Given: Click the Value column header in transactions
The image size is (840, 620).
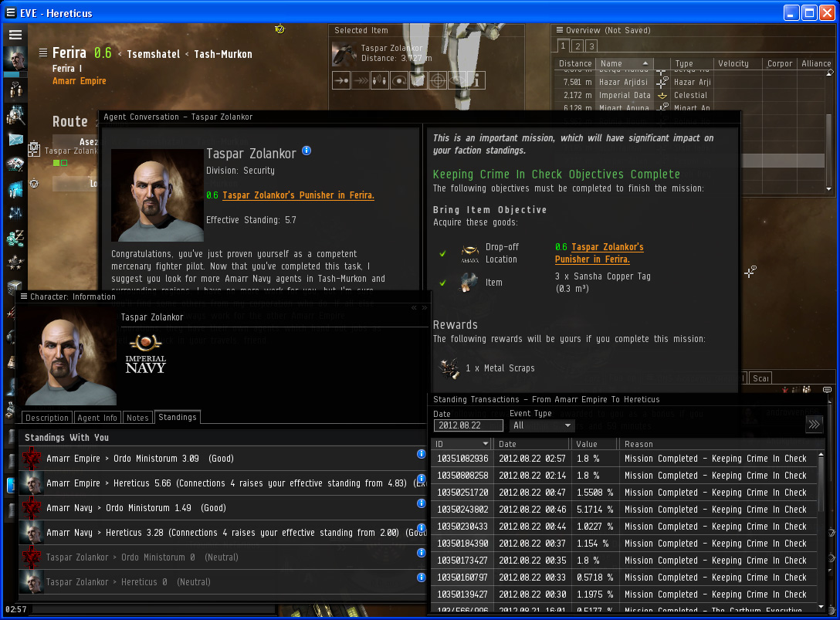Looking at the screenshot, I should click(594, 444).
